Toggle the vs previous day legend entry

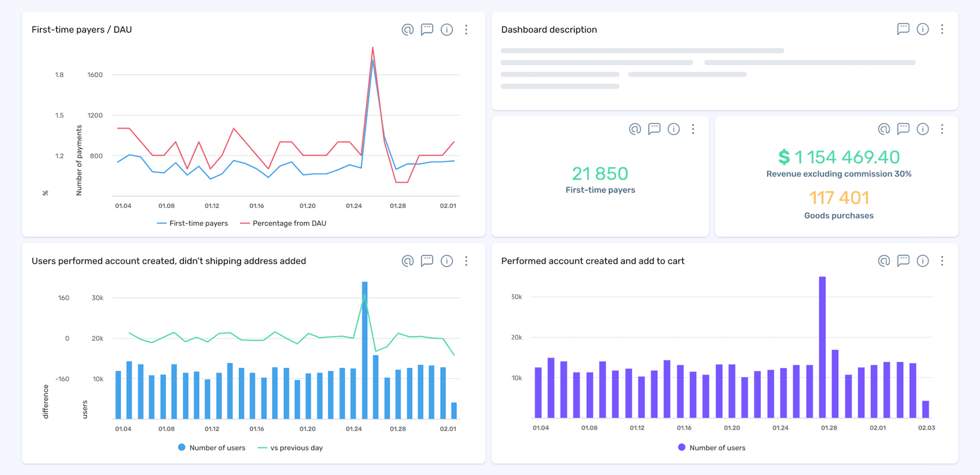pos(290,447)
